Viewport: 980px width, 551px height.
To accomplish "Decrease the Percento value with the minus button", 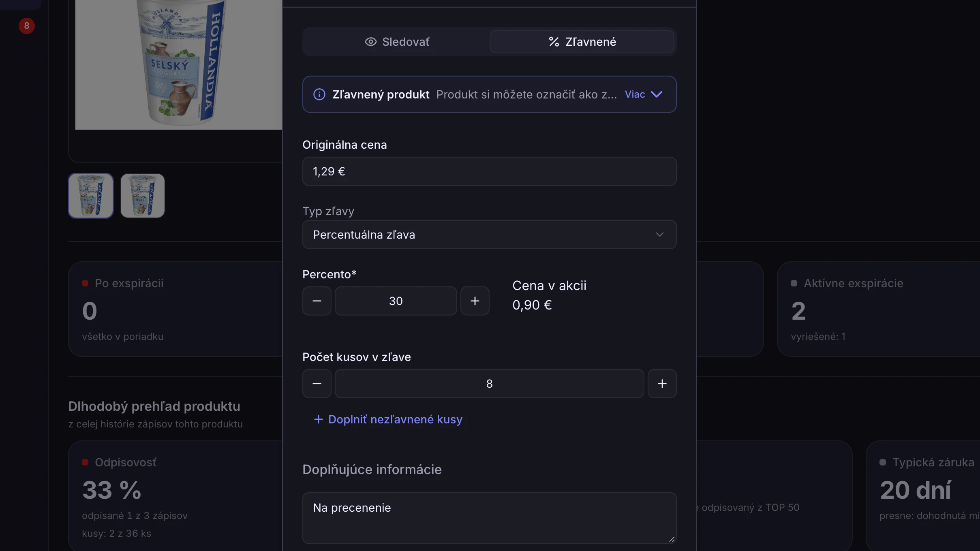I will click(x=317, y=301).
